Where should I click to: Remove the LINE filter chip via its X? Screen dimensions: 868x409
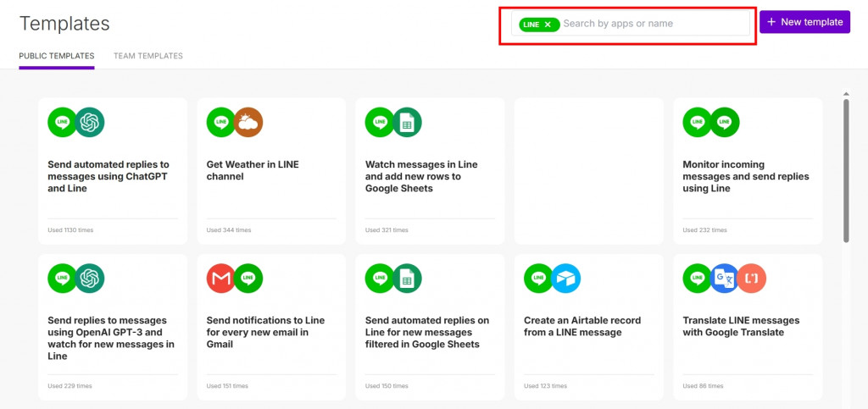(548, 25)
